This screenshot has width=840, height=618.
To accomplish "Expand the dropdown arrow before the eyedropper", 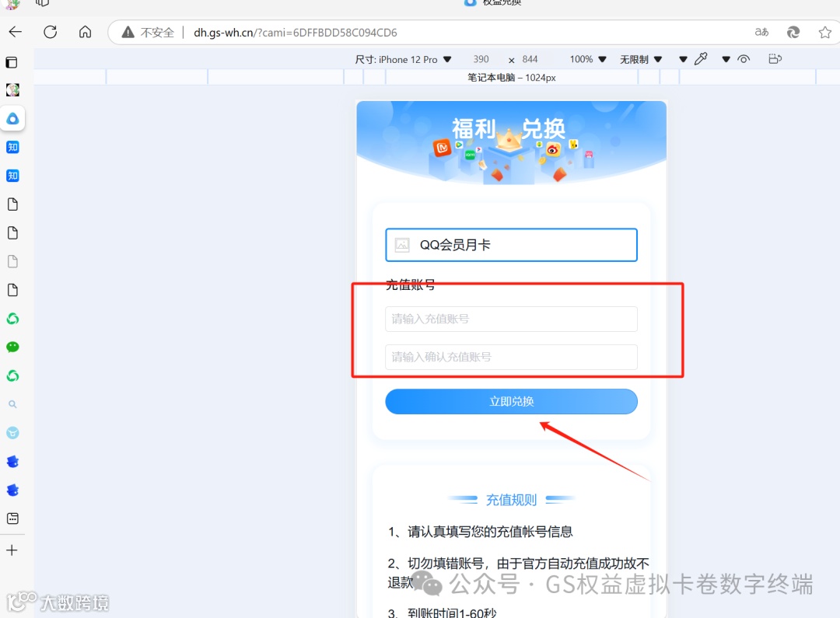I will [x=683, y=59].
